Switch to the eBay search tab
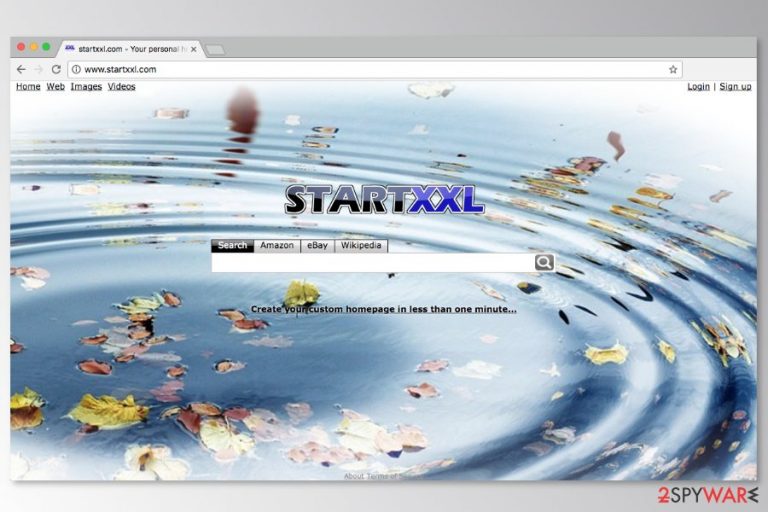This screenshot has width=768, height=512. point(317,245)
